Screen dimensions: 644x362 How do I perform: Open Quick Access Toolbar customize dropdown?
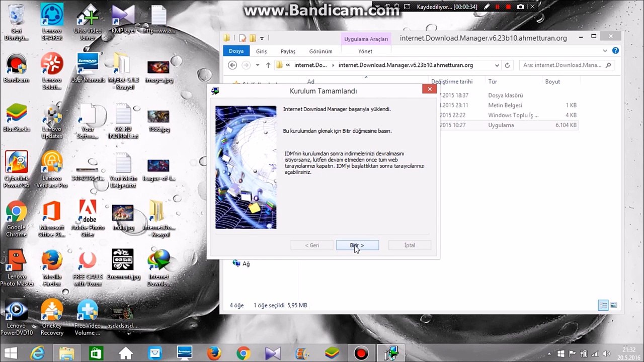click(262, 38)
